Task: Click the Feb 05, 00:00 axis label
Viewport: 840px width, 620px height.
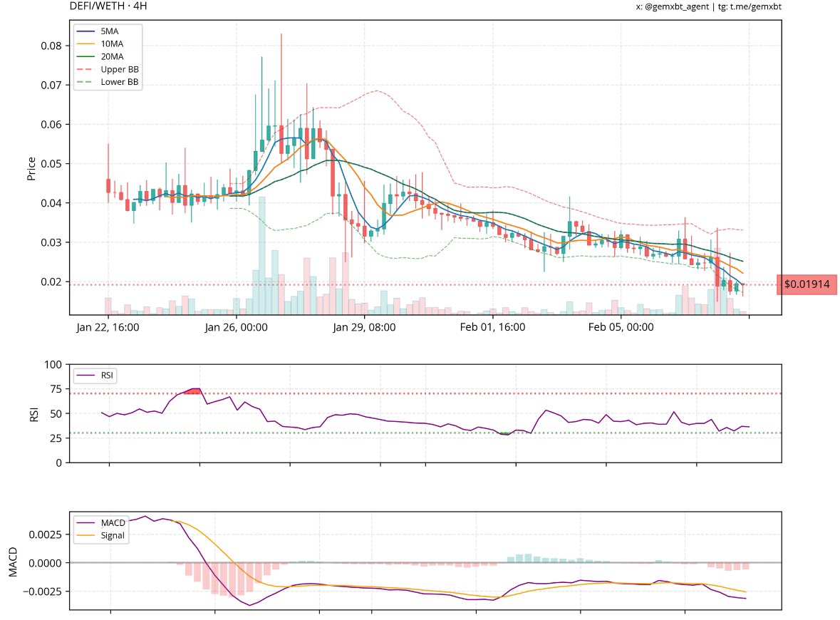Action: (x=621, y=327)
